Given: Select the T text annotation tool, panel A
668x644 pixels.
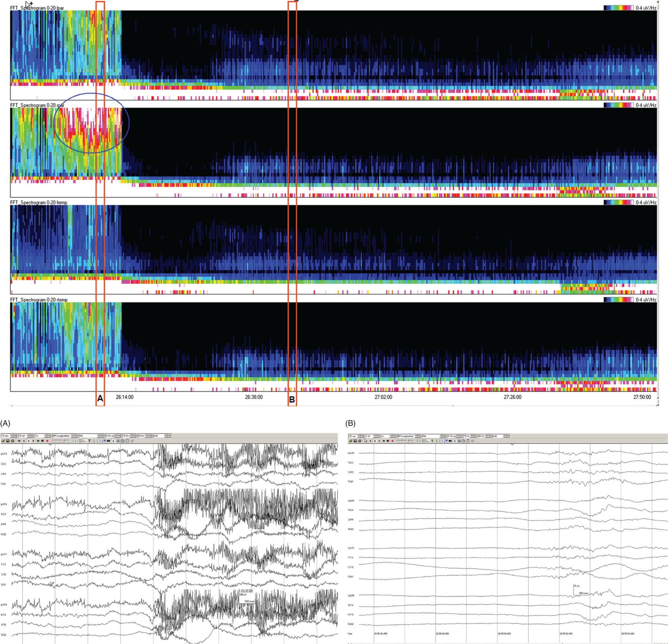Looking at the screenshot, I should tap(89, 441).
